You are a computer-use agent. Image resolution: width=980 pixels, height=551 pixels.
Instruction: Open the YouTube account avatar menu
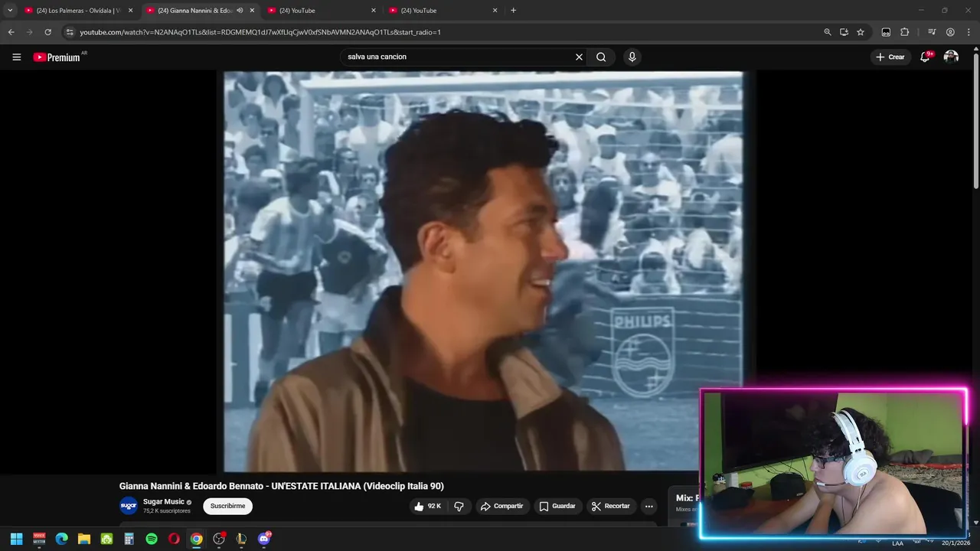click(951, 57)
